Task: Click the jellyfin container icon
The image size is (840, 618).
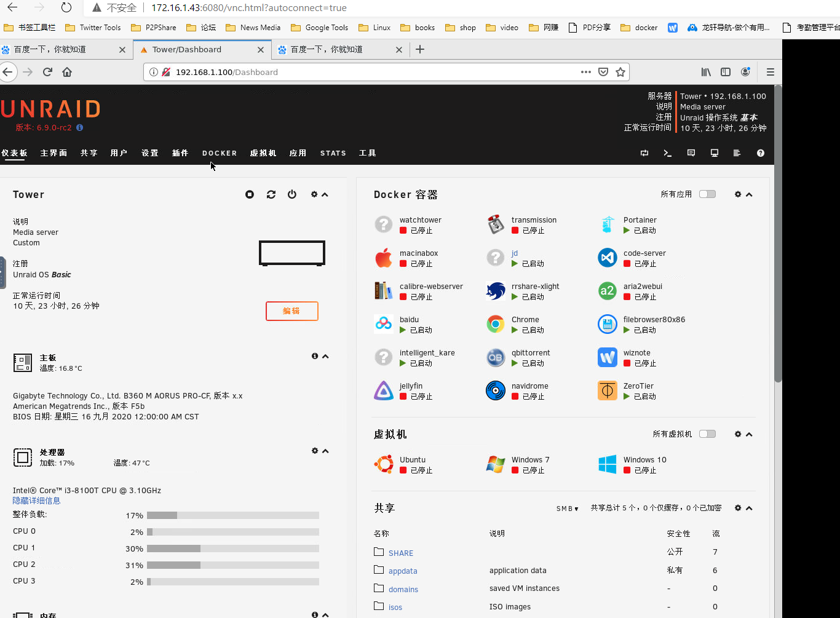Action: tap(384, 390)
